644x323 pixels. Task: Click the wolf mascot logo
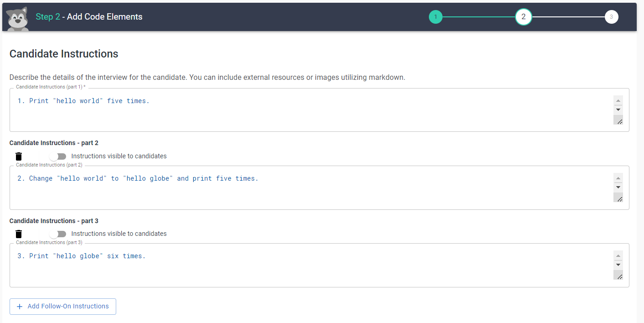[18, 19]
